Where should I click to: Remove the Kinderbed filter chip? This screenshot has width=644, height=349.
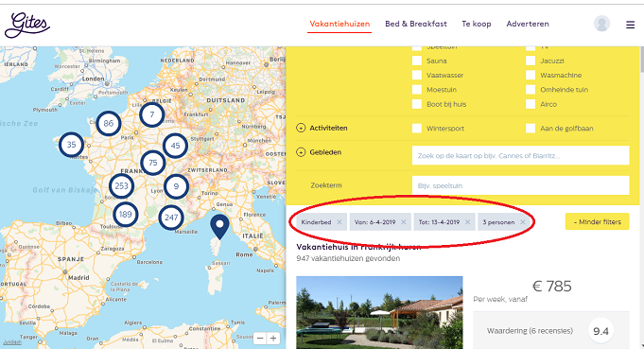[339, 221]
